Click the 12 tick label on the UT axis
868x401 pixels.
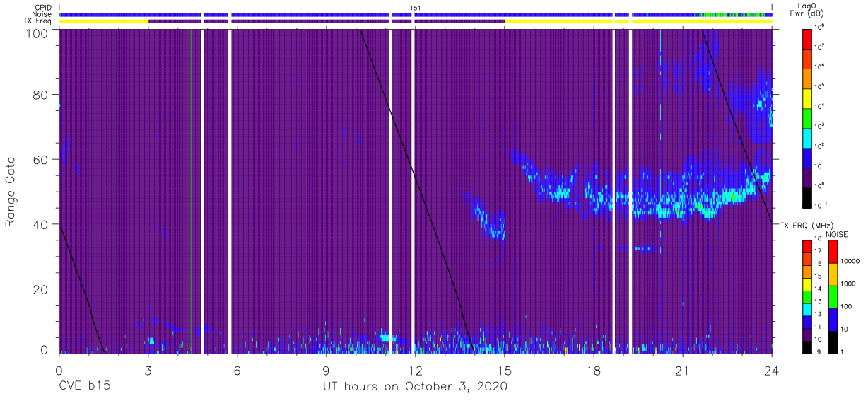pyautogui.click(x=416, y=370)
